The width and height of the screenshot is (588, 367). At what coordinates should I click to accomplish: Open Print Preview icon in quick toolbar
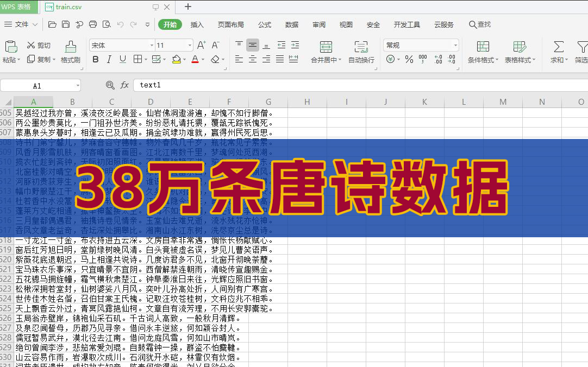click(x=107, y=25)
